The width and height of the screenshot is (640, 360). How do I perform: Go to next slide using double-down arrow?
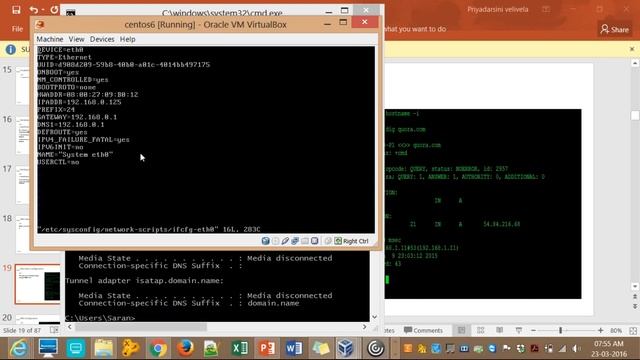pyautogui.click(x=635, y=306)
